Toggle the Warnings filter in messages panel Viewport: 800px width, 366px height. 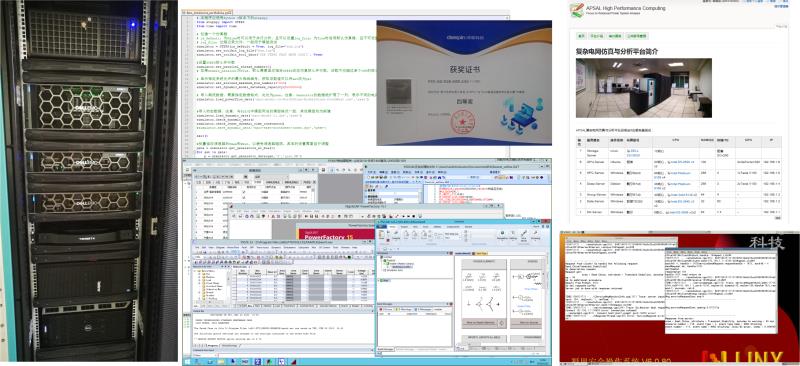(403, 309)
